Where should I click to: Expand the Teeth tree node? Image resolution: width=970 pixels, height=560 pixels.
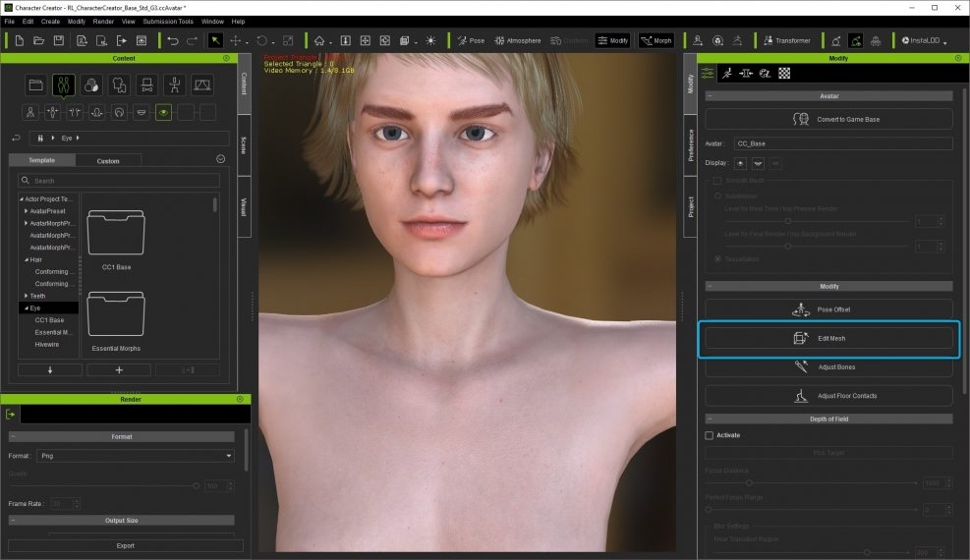tap(27, 296)
